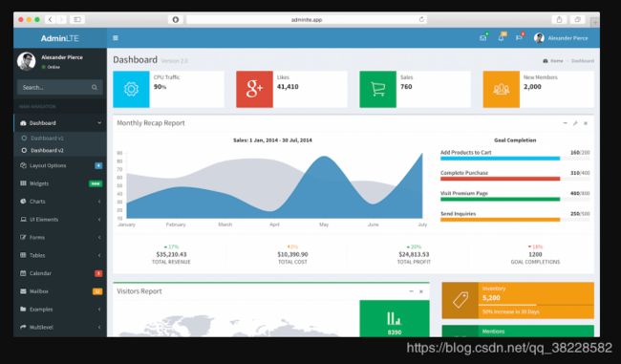
Task: Click the Widgets green new badge
Action: point(96,183)
